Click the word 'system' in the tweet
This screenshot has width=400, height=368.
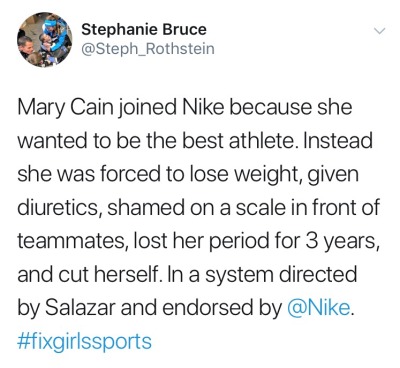point(242,275)
